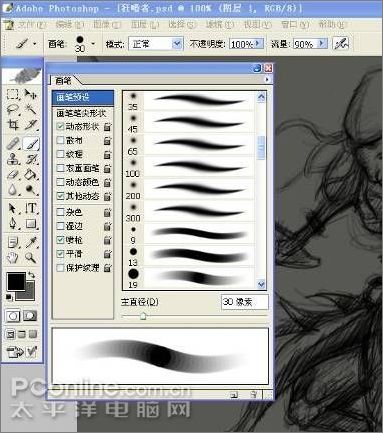The image size is (383, 433).
Task: Select the Dodge tool
Action: pyautogui.click(x=31, y=190)
